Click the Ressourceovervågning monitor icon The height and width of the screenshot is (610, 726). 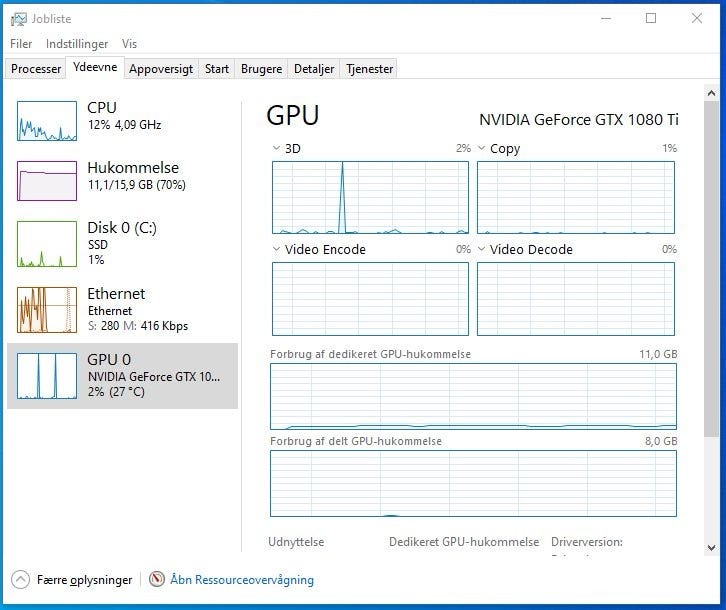tap(157, 579)
